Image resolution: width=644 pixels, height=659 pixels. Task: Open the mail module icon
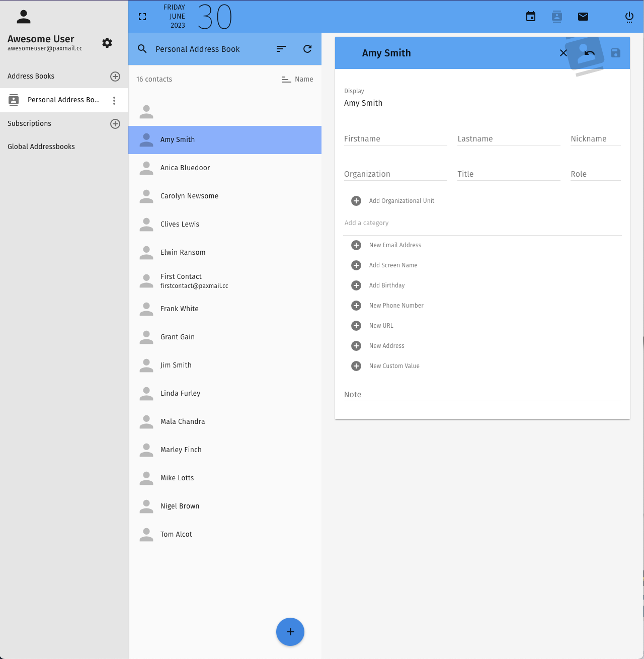pos(583,17)
